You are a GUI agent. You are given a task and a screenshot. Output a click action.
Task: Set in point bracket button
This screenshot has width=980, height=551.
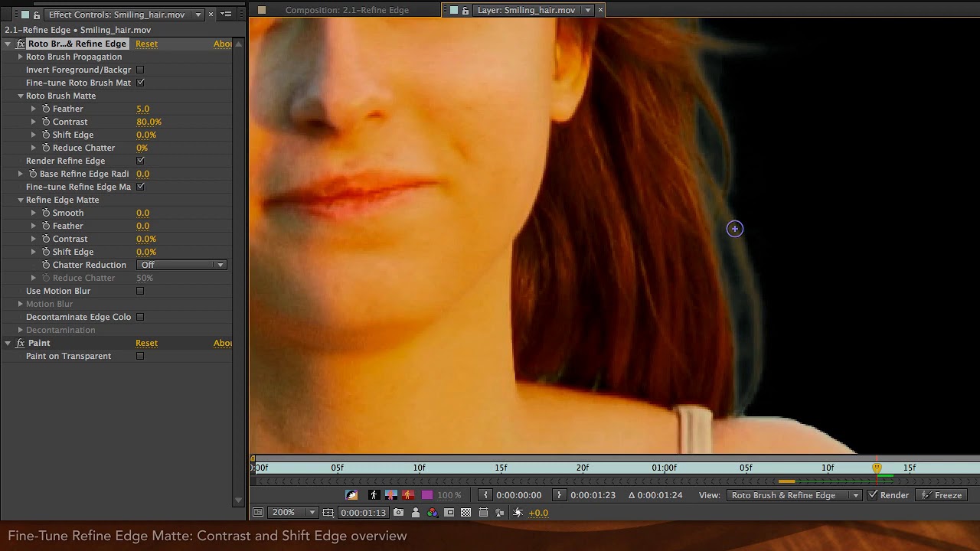click(485, 495)
